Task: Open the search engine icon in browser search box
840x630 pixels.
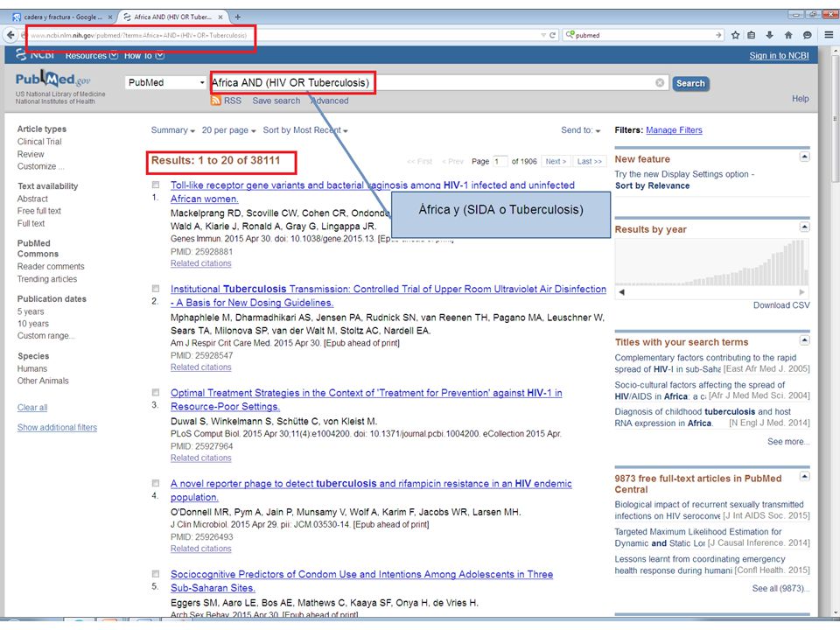Action: coord(570,35)
